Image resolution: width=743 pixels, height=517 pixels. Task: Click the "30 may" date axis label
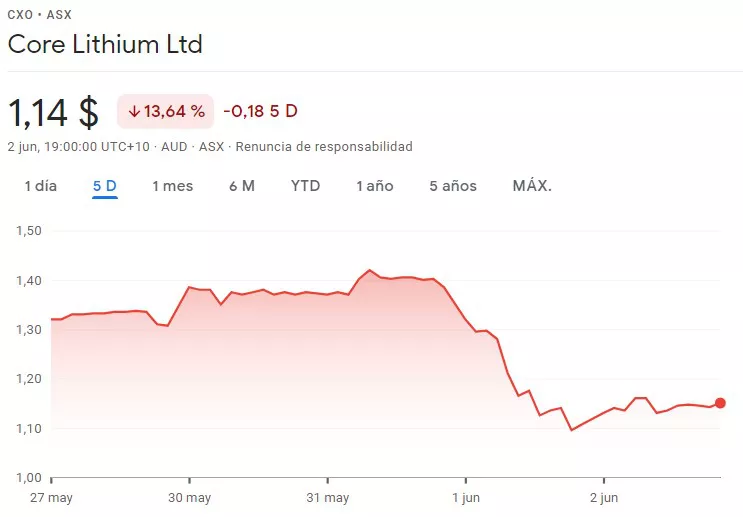click(x=189, y=498)
